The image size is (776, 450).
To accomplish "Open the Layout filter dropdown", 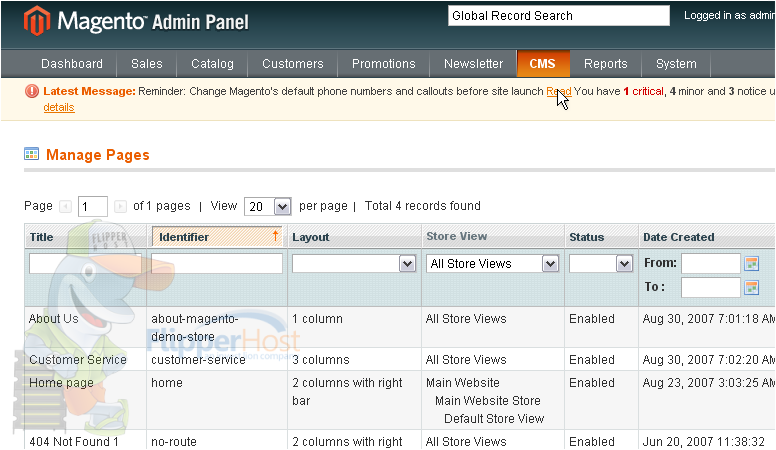I will tap(353, 264).
